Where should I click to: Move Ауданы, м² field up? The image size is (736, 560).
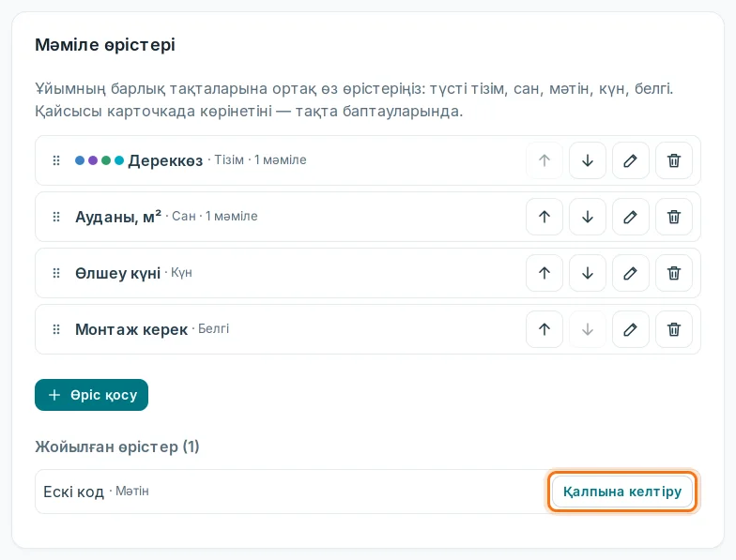coord(544,217)
